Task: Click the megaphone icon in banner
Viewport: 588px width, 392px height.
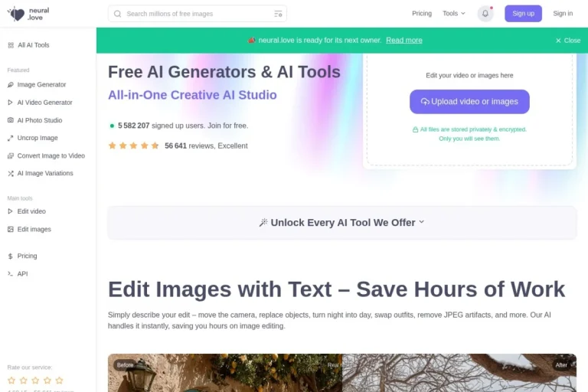Action: point(252,40)
